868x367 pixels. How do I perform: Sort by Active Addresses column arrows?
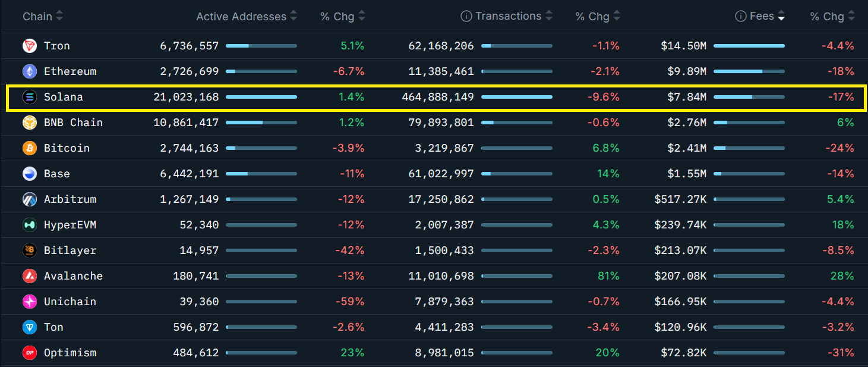(x=293, y=17)
